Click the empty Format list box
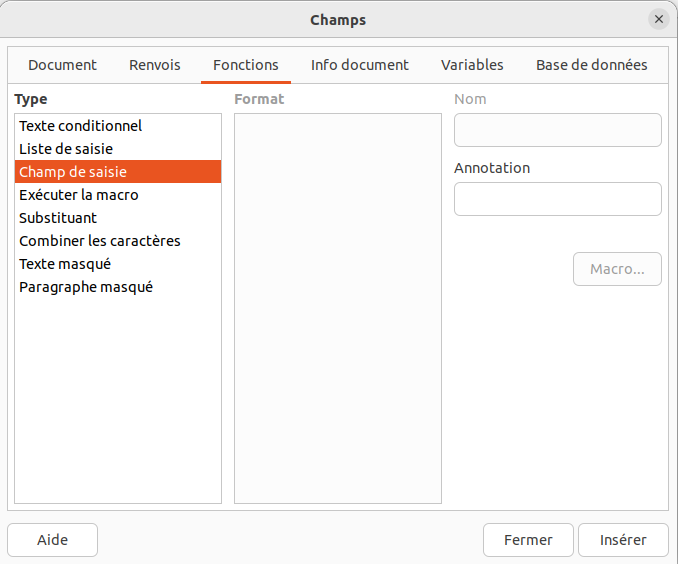678x564 pixels. [337, 308]
